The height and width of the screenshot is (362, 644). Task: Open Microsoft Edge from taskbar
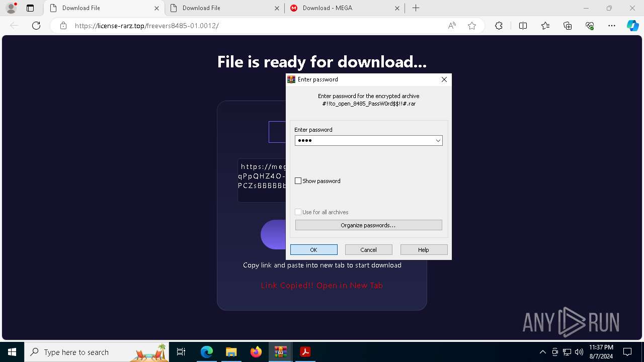(x=207, y=352)
